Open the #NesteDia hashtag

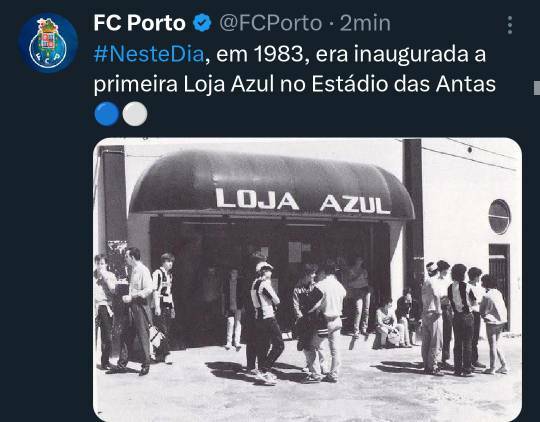(x=149, y=54)
